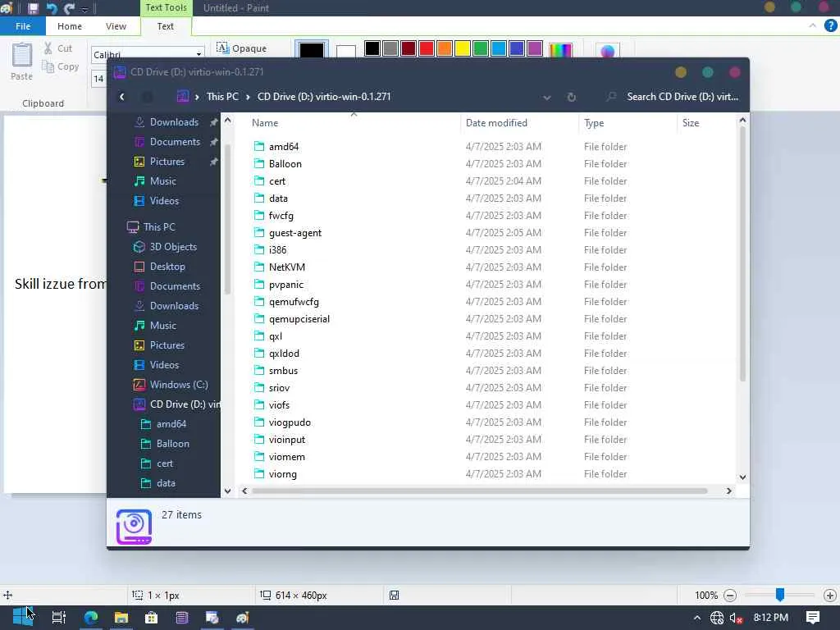Sort by the Size column header
Image resolution: width=840 pixels, height=630 pixels.
(x=706, y=123)
